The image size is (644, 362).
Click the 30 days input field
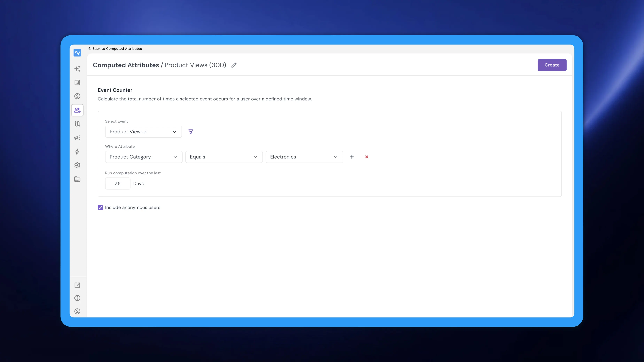pyautogui.click(x=118, y=184)
